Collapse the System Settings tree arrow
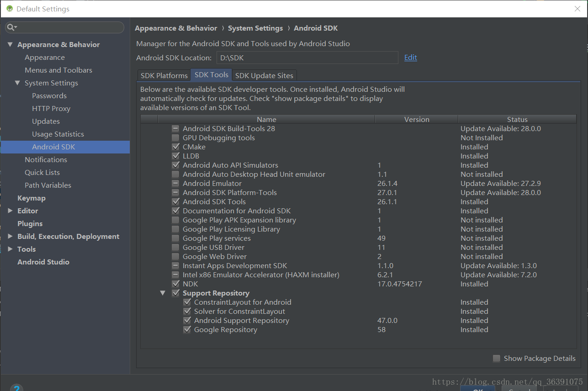This screenshot has height=391, width=588. point(17,83)
